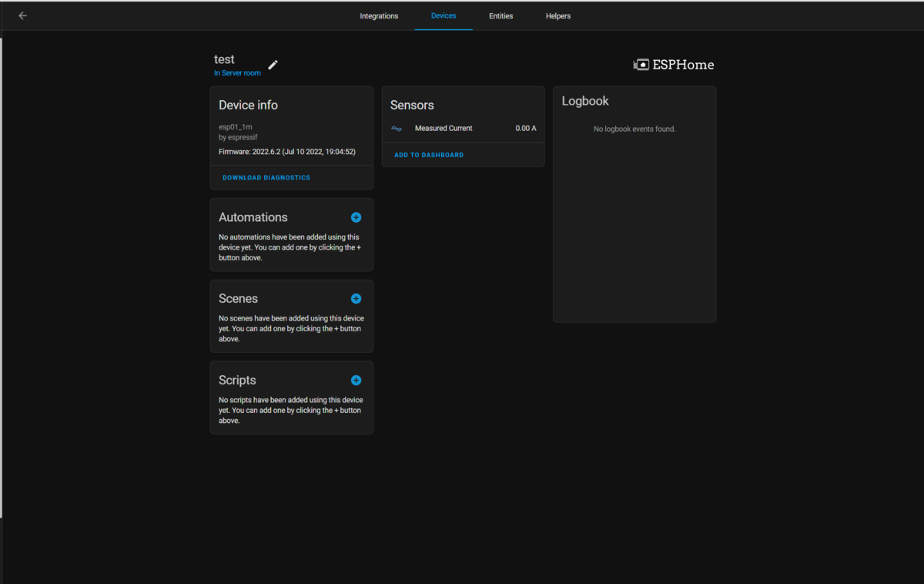The image size is (924, 584).
Task: Click Download Diagnostics button
Action: click(266, 178)
